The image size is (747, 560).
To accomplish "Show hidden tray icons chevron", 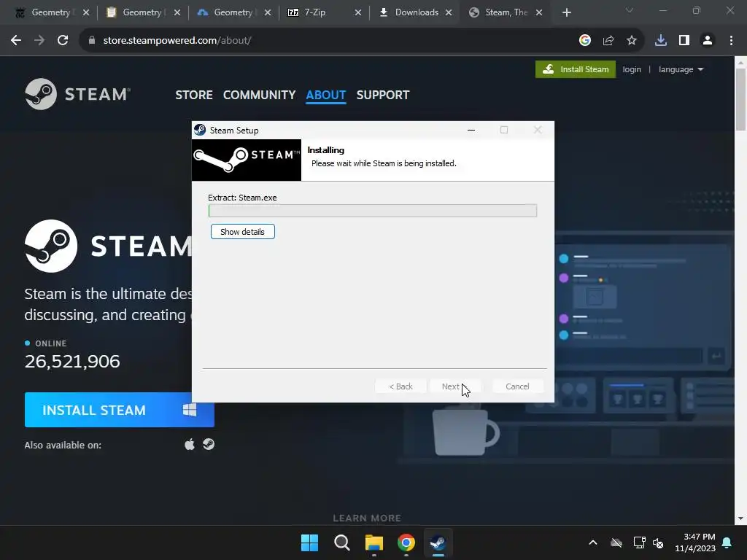I will 592,542.
